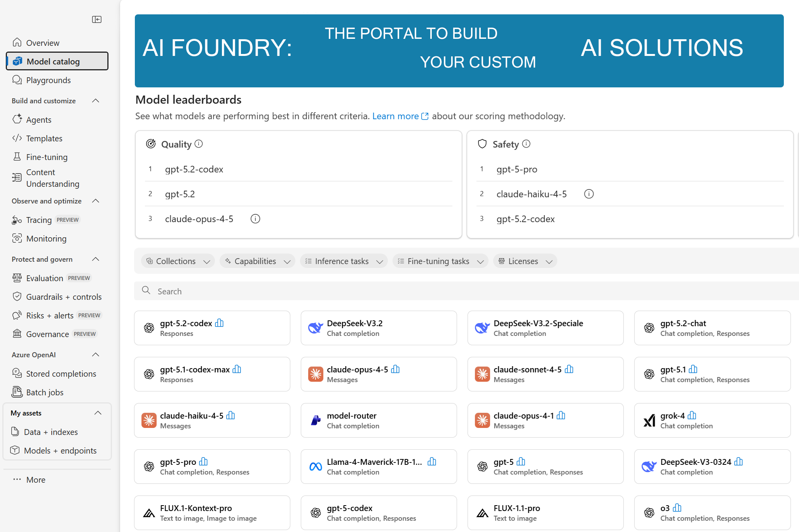
Task: Go to Overview in sidebar
Action: coord(57,43)
